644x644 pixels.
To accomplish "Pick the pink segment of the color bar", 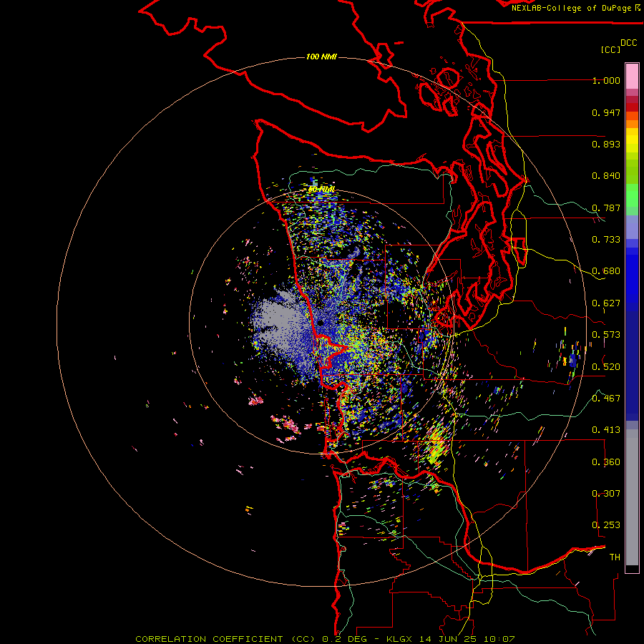I will coord(632,77).
